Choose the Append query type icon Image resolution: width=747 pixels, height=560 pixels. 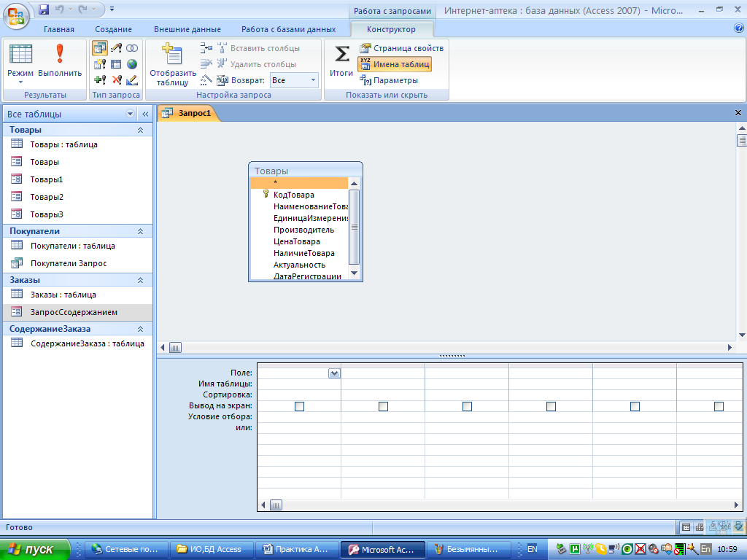(99, 80)
